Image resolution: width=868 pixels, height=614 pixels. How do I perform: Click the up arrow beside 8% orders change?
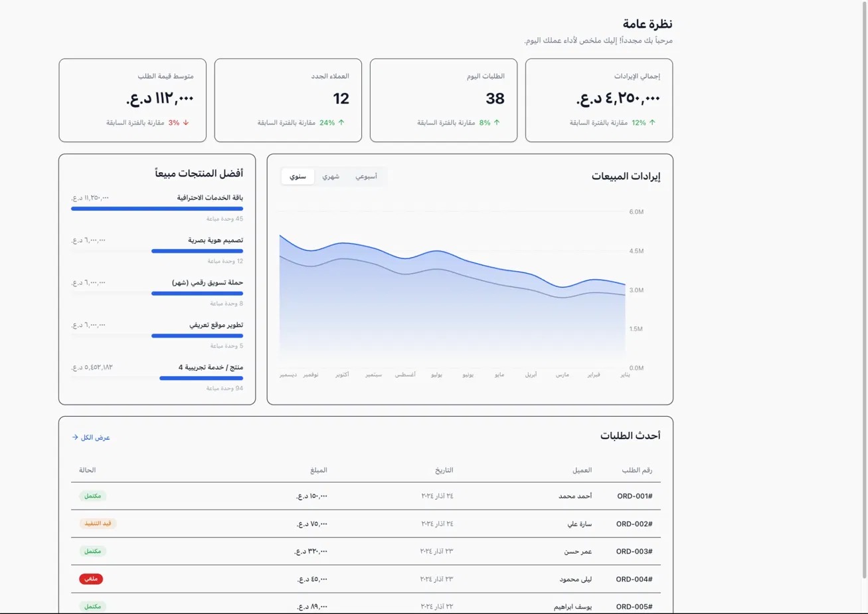[497, 123]
